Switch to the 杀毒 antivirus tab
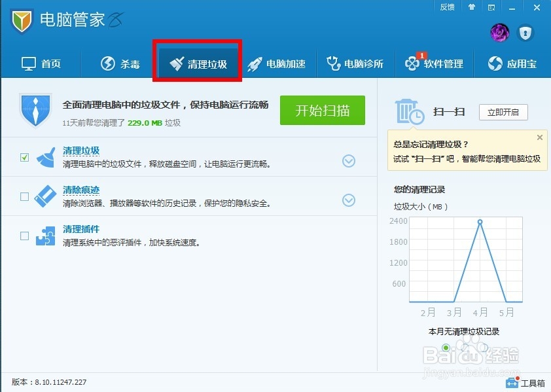Image resolution: width=551 pixels, height=392 pixels. [x=120, y=63]
